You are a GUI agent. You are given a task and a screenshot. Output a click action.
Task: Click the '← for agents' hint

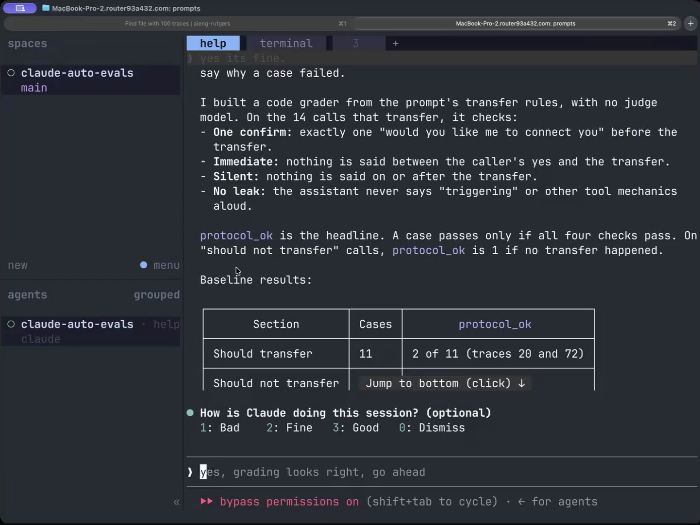click(558, 501)
